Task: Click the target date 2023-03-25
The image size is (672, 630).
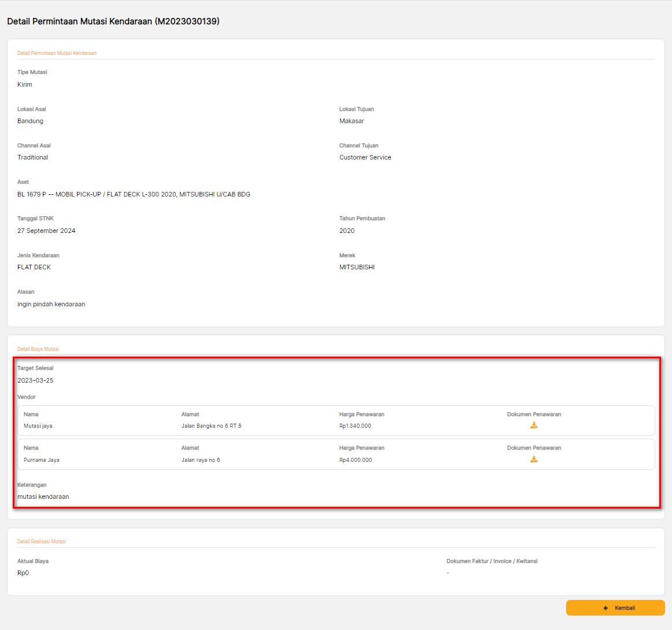Action: pos(35,380)
